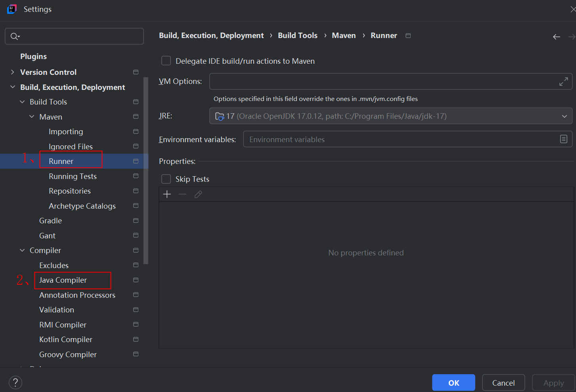The image size is (576, 392).
Task: Click project icon next to Repositories
Action: tap(136, 191)
